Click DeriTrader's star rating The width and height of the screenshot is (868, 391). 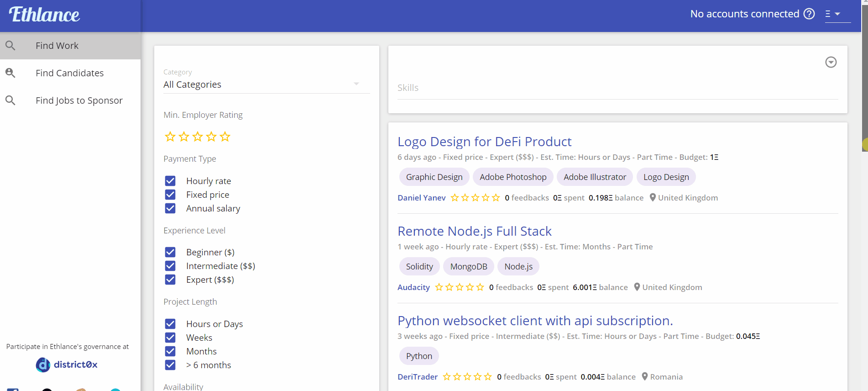pyautogui.click(x=467, y=377)
